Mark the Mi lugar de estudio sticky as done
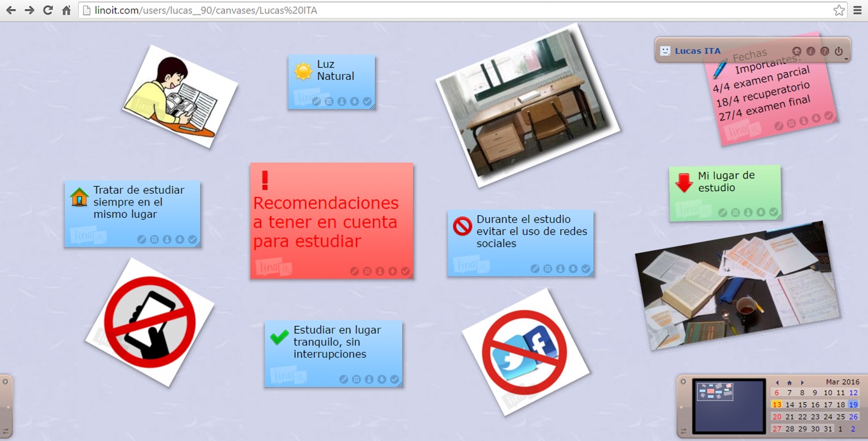Image resolution: width=868 pixels, height=441 pixels. click(x=773, y=212)
